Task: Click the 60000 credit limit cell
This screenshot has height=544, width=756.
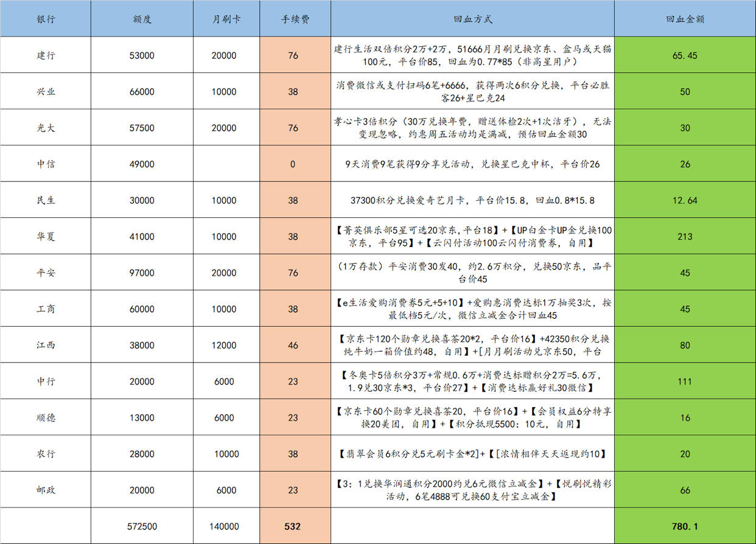Action: [x=142, y=309]
